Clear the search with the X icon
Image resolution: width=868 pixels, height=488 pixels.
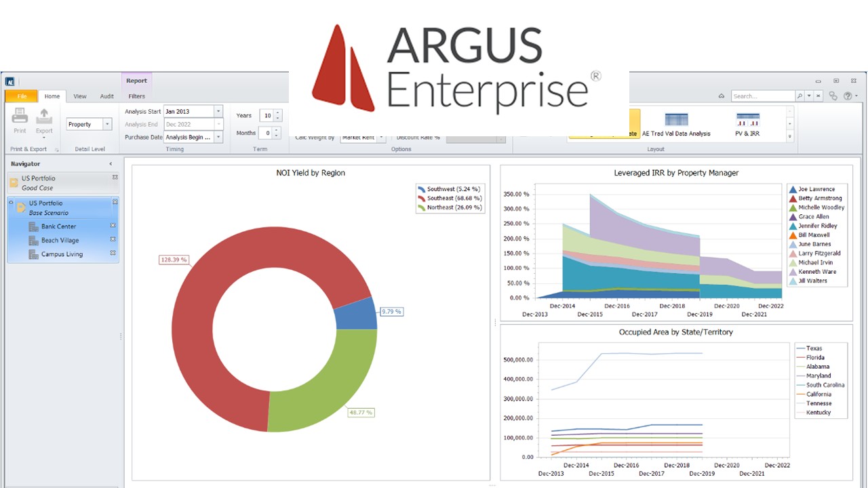818,96
